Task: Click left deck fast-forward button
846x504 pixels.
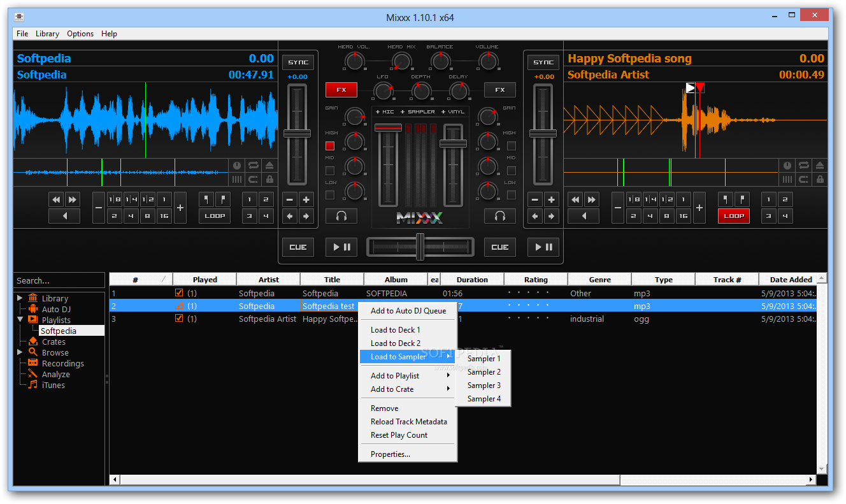Action: click(x=73, y=199)
